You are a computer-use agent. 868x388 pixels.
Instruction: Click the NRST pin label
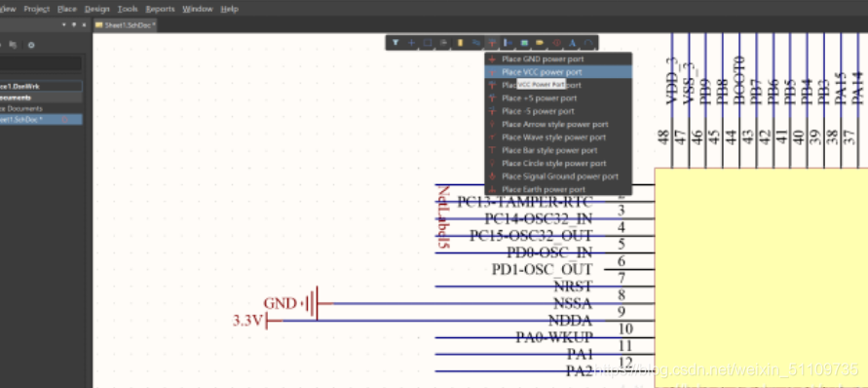[x=573, y=287]
